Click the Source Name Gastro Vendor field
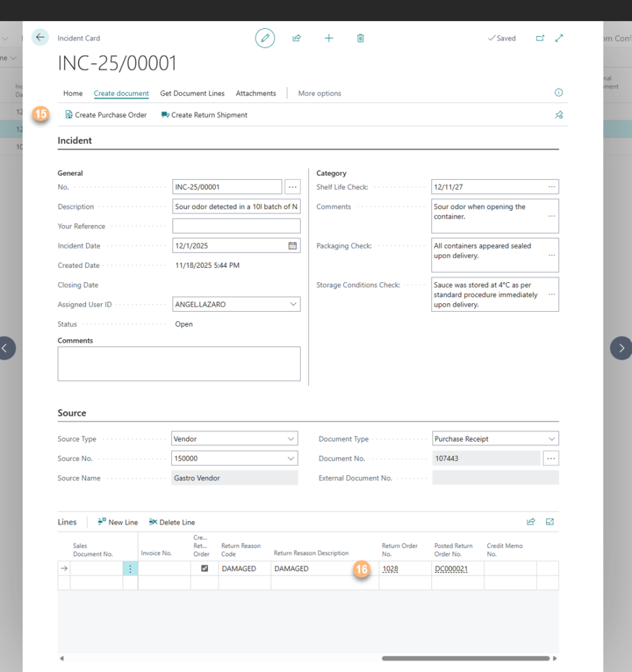This screenshot has height=672, width=632. (234, 478)
